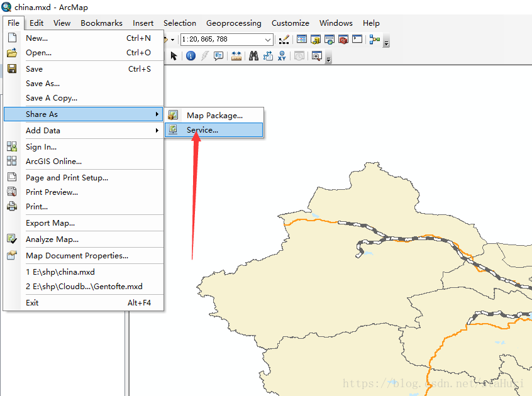Open the Table of Contents window icon
This screenshot has height=396, width=532.
point(302,40)
